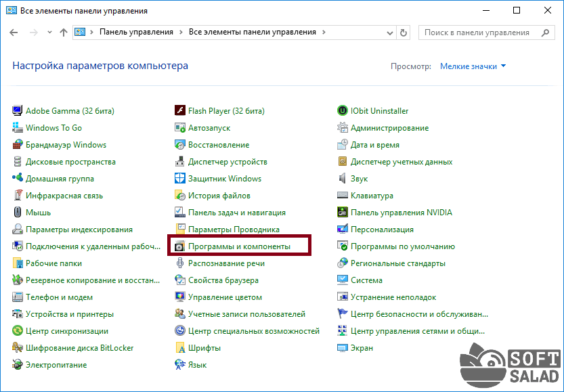The image size is (564, 392).
Task: Open the Шифрование диска BitLocker icon
Action: point(18,348)
